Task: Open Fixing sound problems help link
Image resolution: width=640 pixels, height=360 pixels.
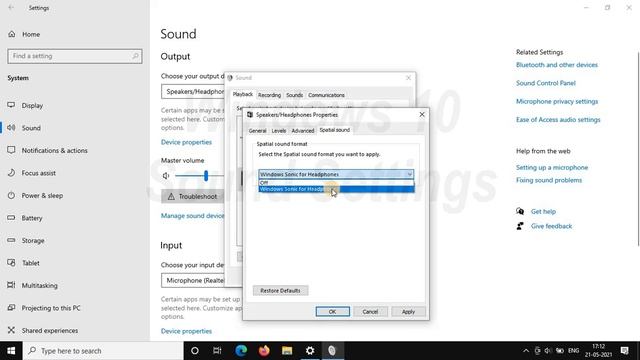Action: tap(549, 180)
